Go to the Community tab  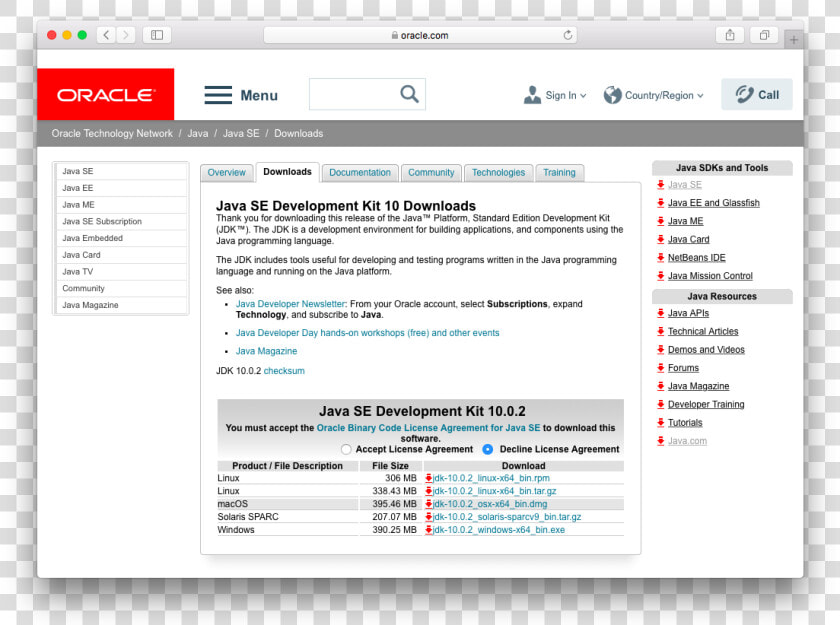[x=431, y=172]
